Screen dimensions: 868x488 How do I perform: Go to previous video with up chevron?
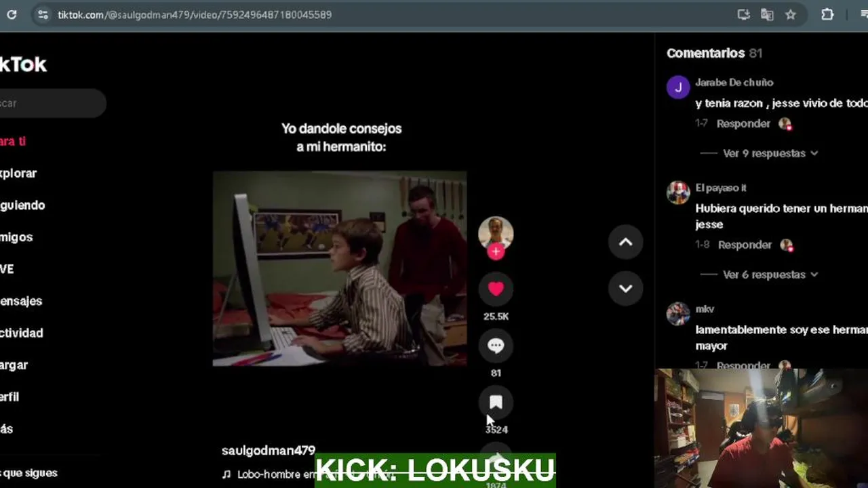click(x=625, y=242)
